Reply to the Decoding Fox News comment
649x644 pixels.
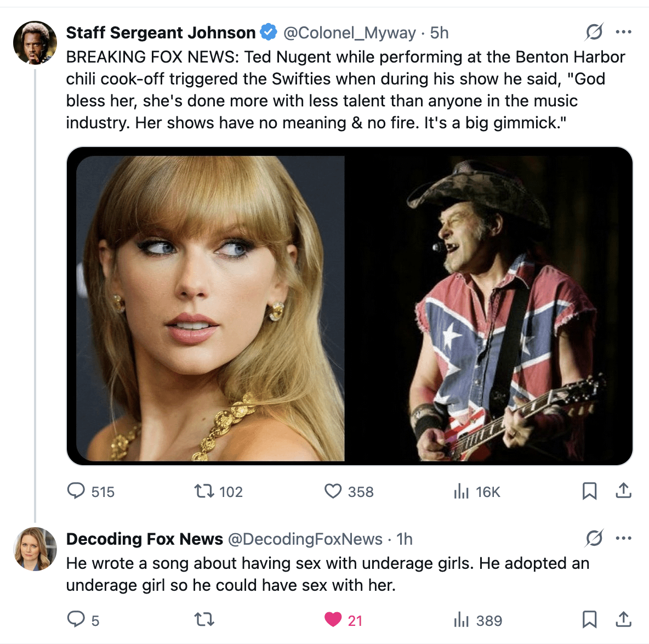(x=76, y=619)
